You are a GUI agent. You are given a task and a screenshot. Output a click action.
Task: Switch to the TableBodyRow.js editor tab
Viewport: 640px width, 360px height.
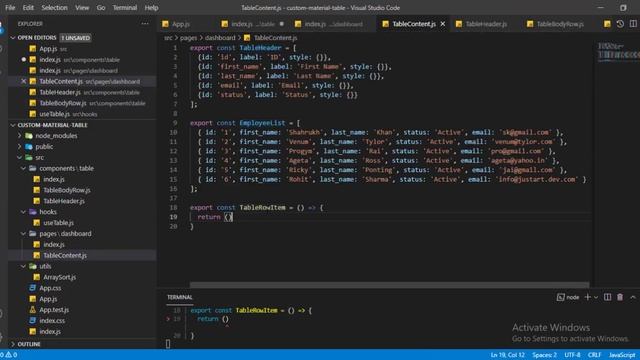click(560, 24)
